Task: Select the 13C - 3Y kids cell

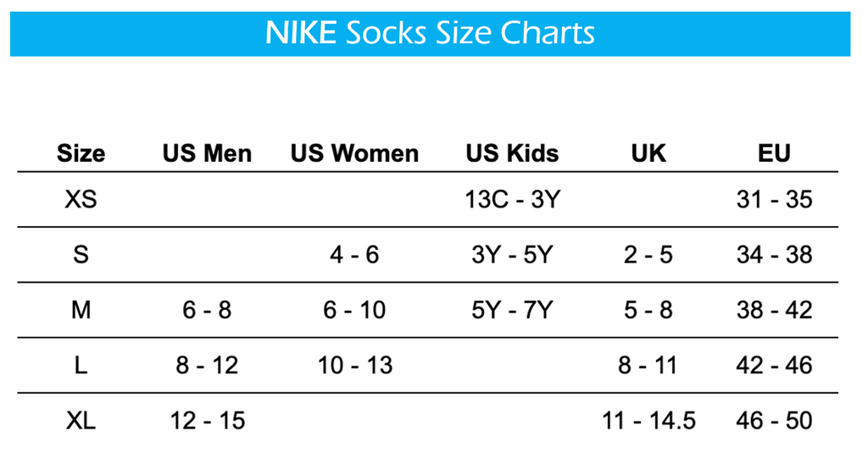Action: 513,199
